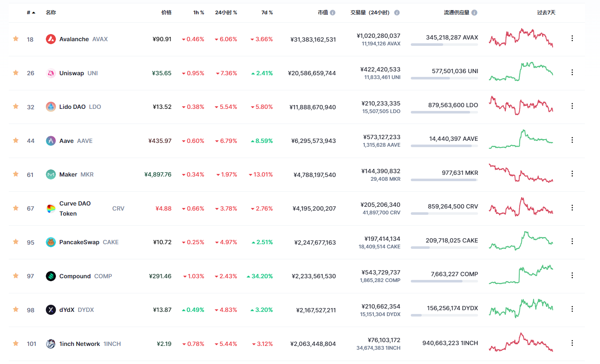
Task: Sort by the 24小时 % column header
Action: [x=226, y=13]
